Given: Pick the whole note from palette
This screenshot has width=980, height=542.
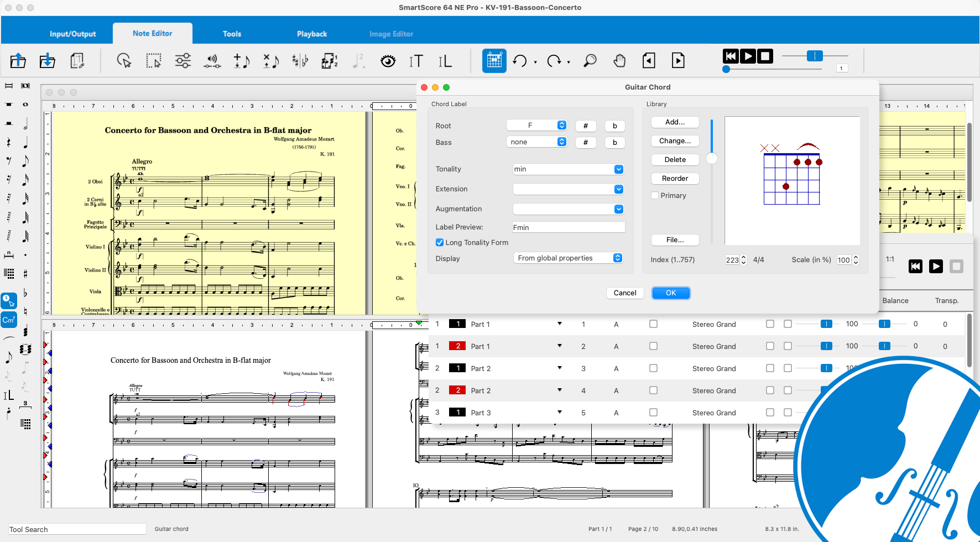Looking at the screenshot, I should coord(25,105).
